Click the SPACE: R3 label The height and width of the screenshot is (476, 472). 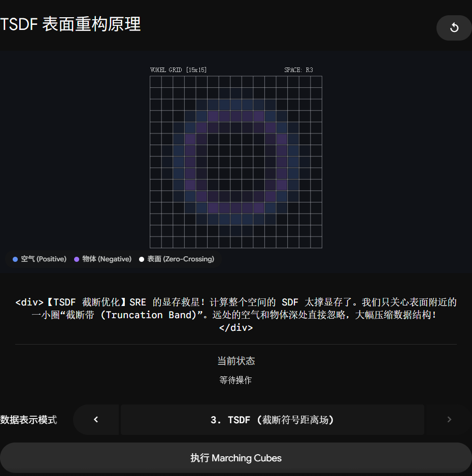point(298,70)
